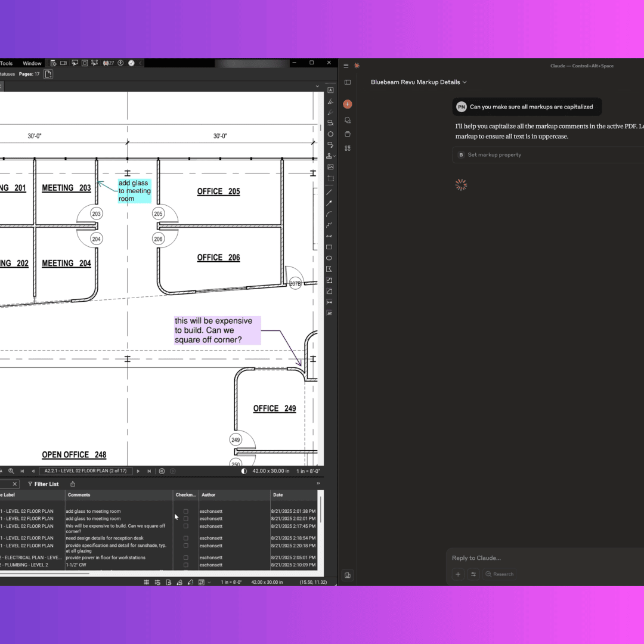Activate the Arc drawing tool
Image resolution: width=644 pixels, height=644 pixels.
[329, 214]
